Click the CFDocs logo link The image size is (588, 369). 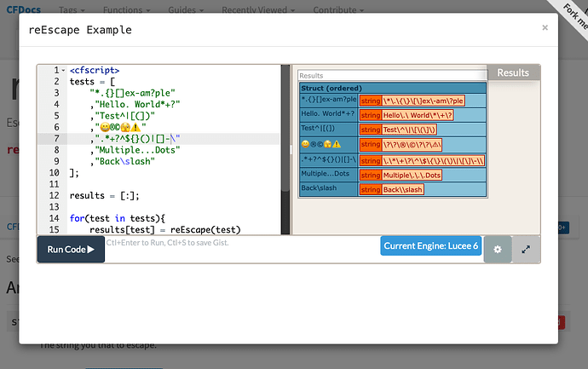(22, 10)
